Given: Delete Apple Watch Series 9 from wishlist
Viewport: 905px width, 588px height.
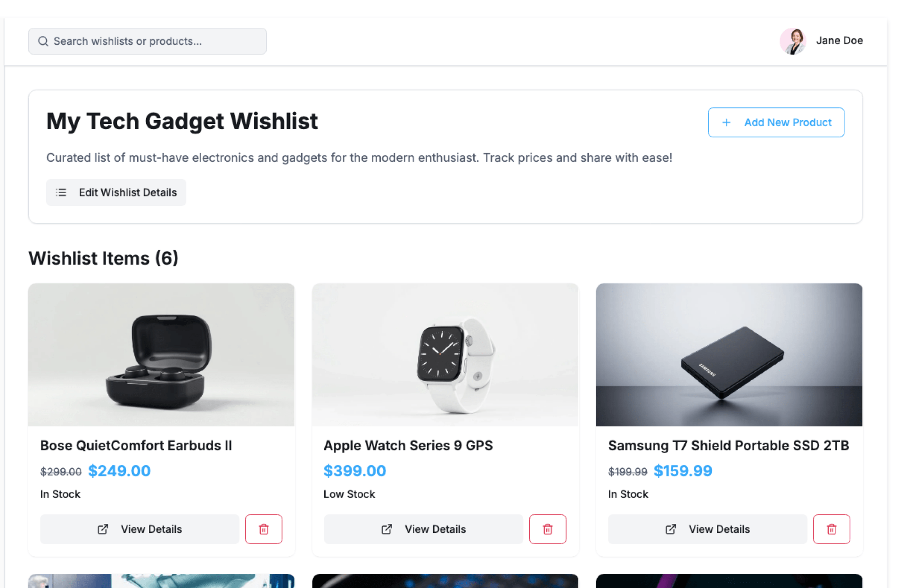Looking at the screenshot, I should point(547,529).
